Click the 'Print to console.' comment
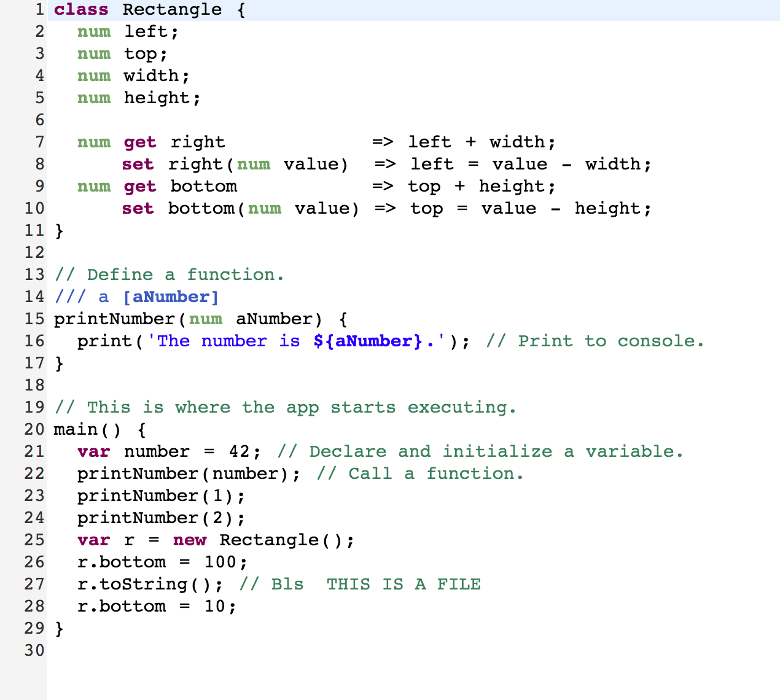Screen dimensions: 780x700 point(595,341)
